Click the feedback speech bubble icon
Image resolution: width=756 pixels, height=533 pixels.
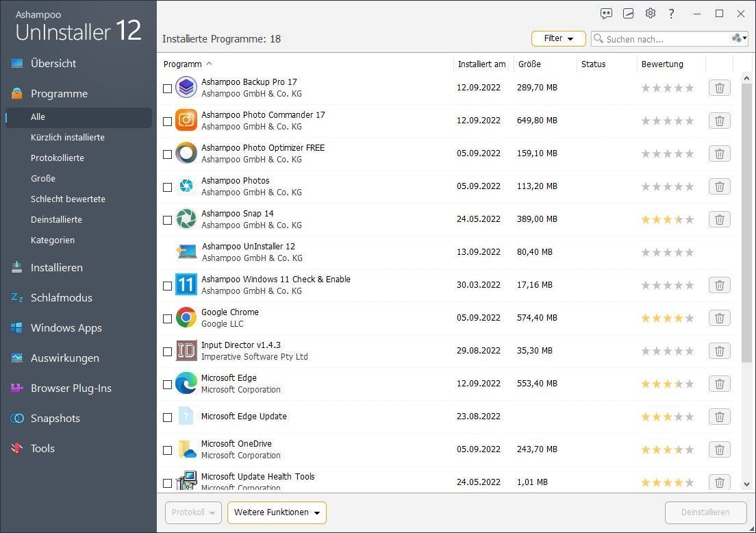606,14
